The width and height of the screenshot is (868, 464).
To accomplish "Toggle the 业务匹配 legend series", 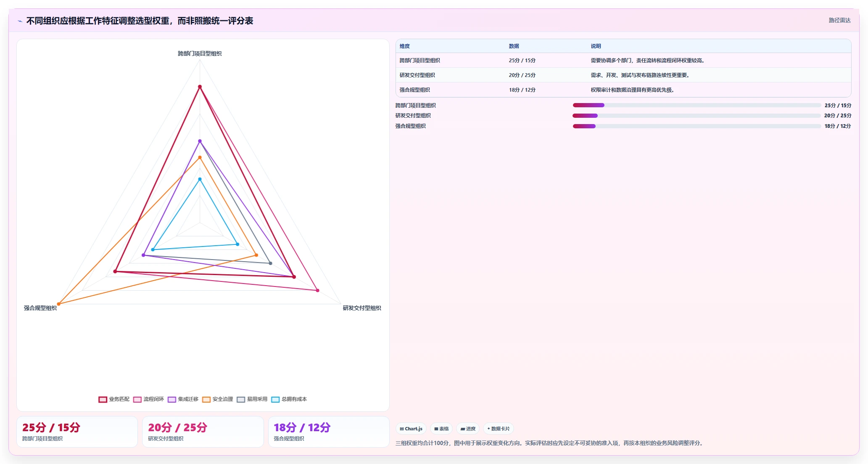I will 114,399.
